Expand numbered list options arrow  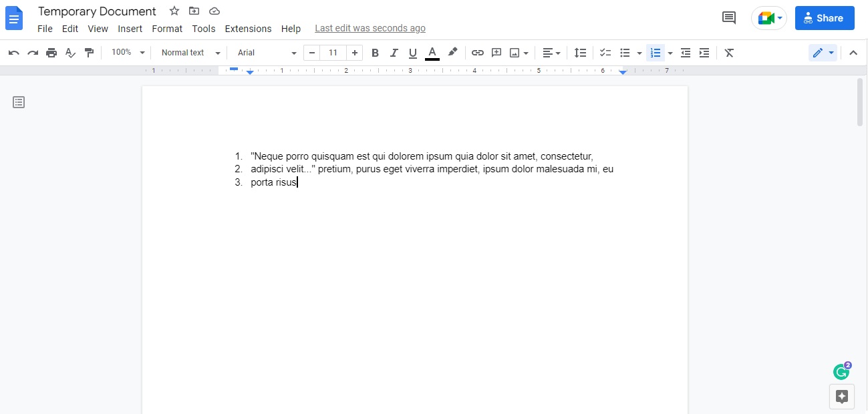(670, 53)
